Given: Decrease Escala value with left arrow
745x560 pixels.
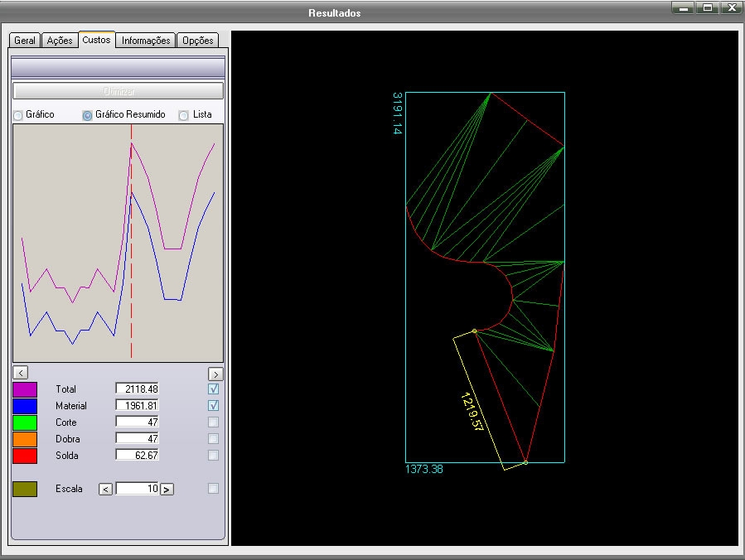Looking at the screenshot, I should pyautogui.click(x=105, y=490).
